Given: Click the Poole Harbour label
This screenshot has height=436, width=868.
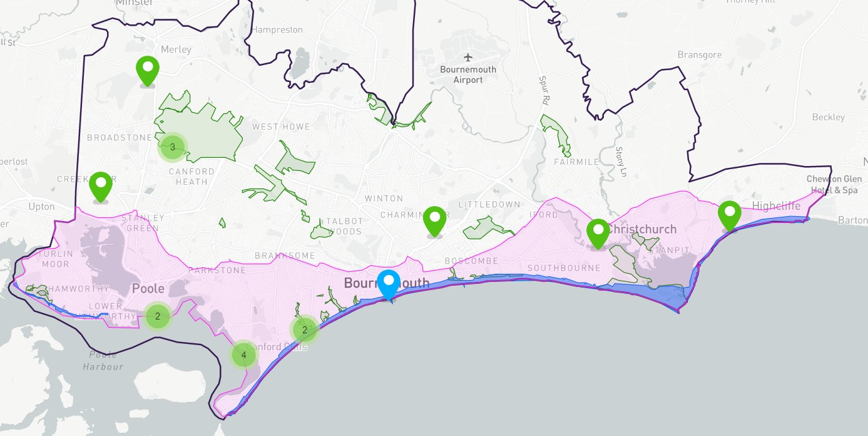Looking at the screenshot, I should point(103,360).
